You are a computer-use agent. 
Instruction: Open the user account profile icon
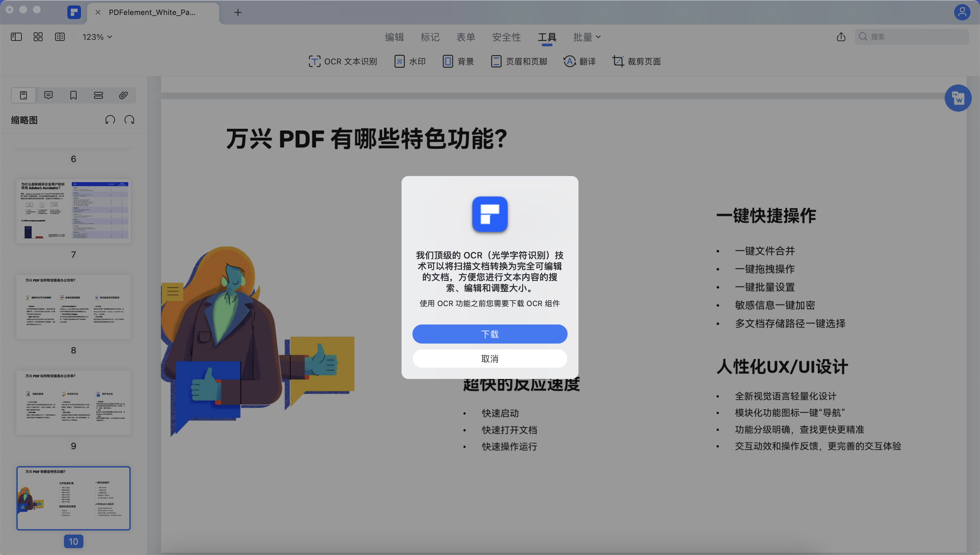962,12
